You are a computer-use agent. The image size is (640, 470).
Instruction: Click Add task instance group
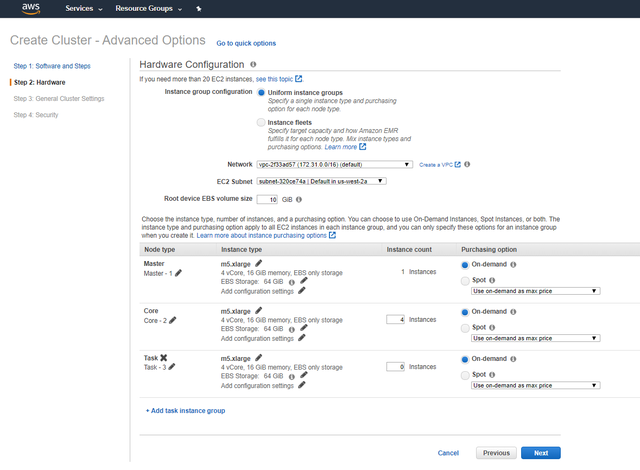tap(186, 411)
